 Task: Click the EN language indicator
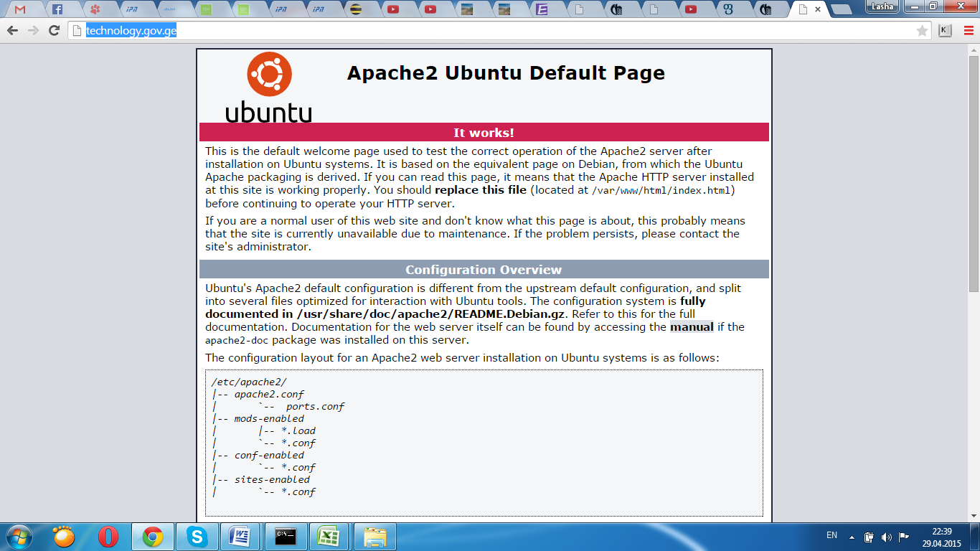[x=832, y=535]
